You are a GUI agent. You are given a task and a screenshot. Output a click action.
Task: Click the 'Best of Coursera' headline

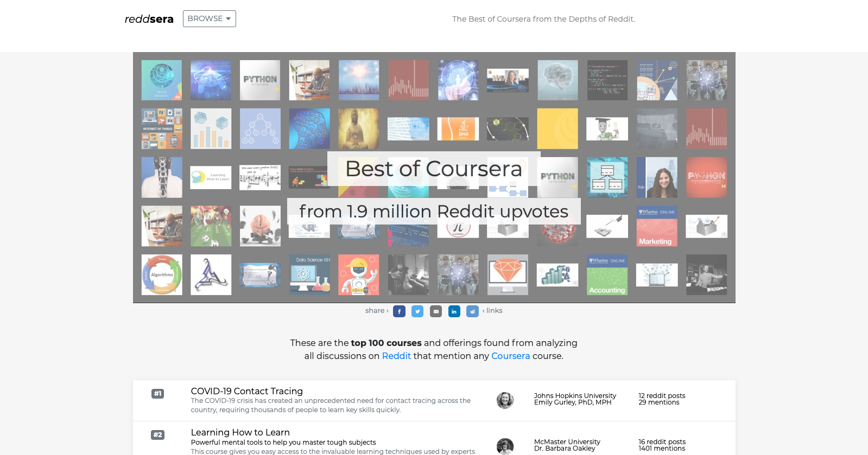click(x=434, y=169)
